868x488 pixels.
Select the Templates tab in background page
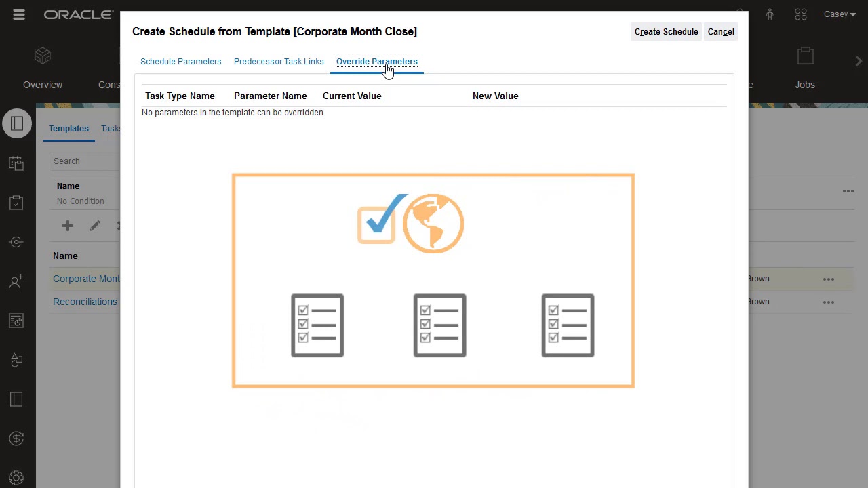68,129
